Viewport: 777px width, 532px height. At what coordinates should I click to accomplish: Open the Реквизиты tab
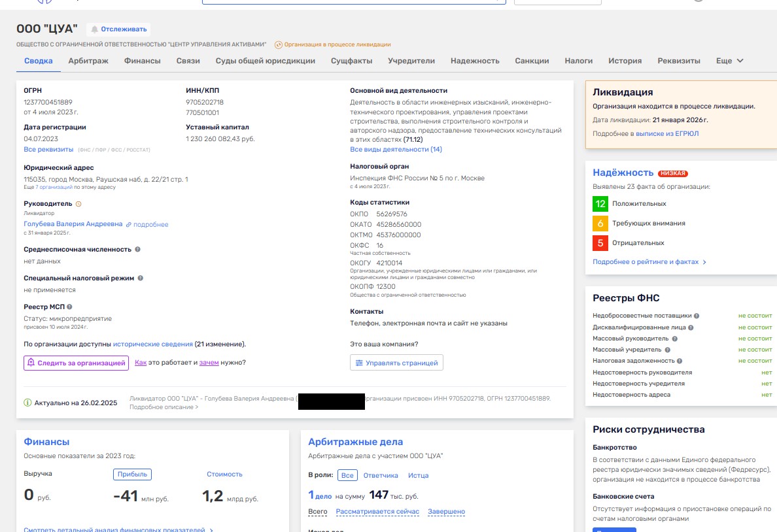tap(679, 61)
